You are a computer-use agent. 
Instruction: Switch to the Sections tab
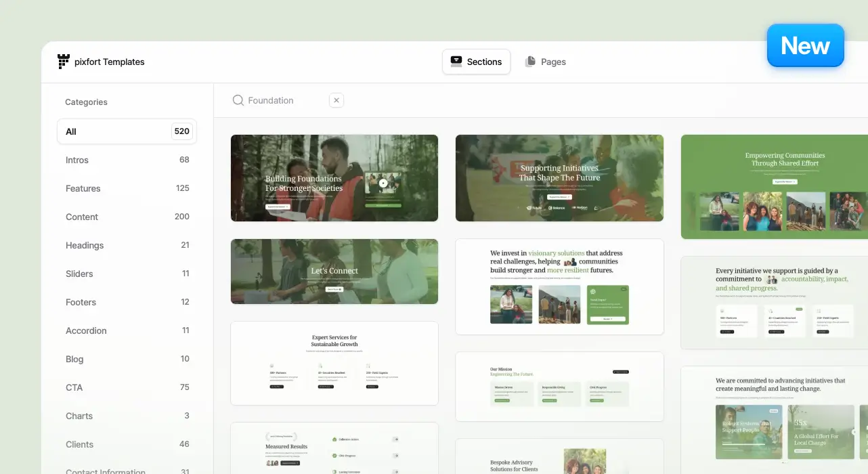click(x=476, y=62)
